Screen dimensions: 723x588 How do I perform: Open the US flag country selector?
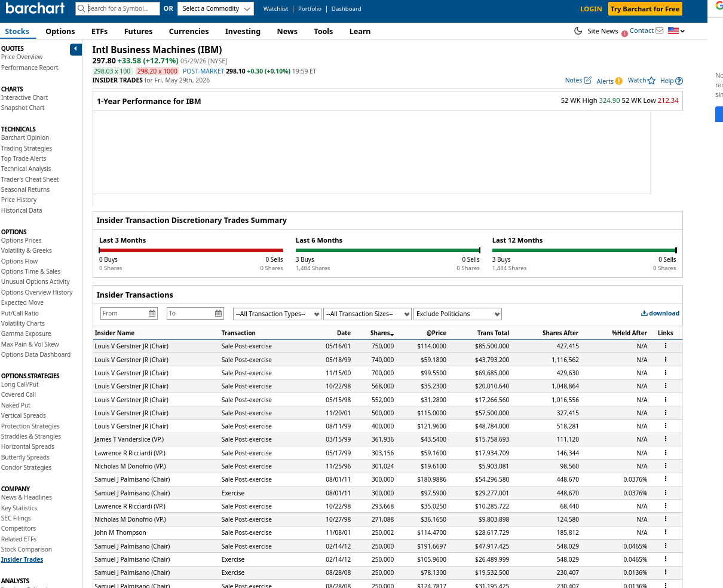[x=676, y=31]
